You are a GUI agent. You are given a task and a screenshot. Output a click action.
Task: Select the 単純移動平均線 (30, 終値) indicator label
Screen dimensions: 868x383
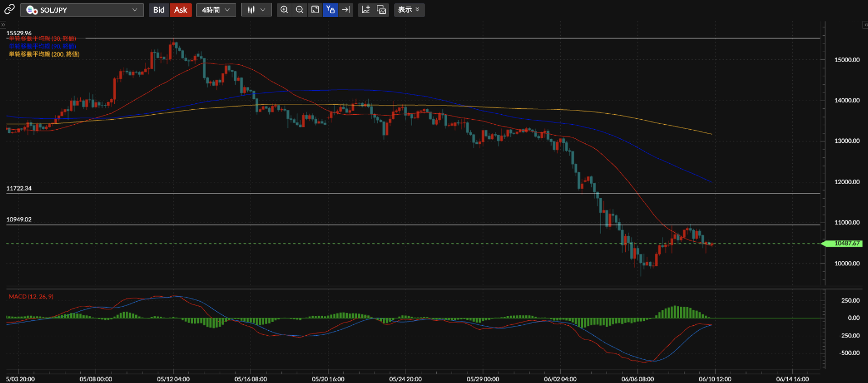(x=42, y=39)
